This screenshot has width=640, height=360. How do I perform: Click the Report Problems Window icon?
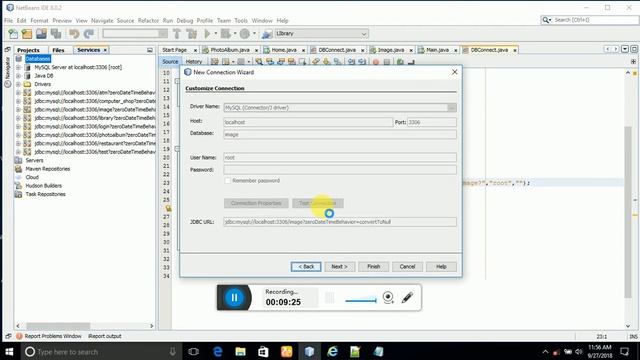(19, 336)
